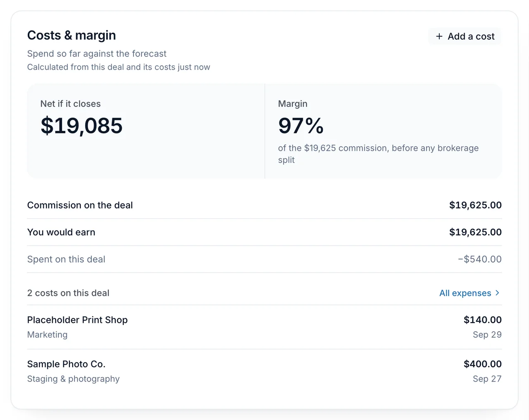
Task: Click the Sep 29 date
Action: click(x=487, y=335)
